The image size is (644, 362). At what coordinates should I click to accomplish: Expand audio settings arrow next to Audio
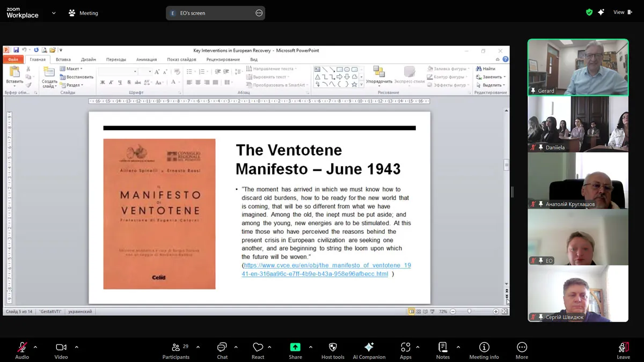click(x=35, y=347)
